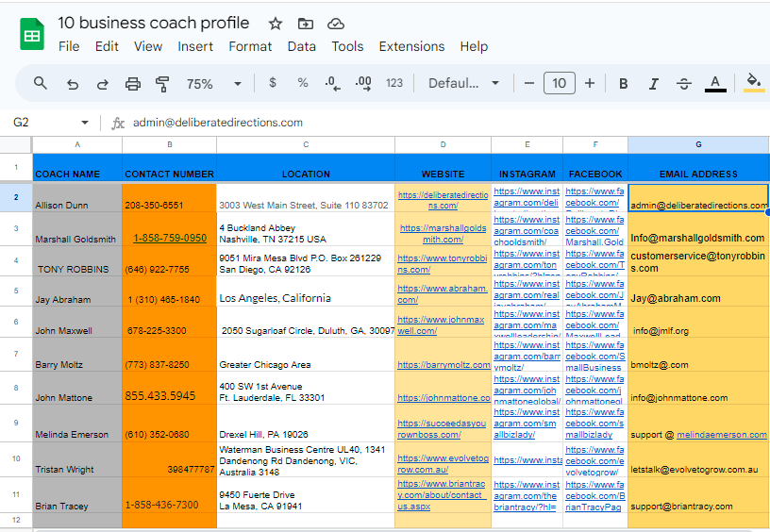
Task: Decrease font size
Action: (x=528, y=83)
